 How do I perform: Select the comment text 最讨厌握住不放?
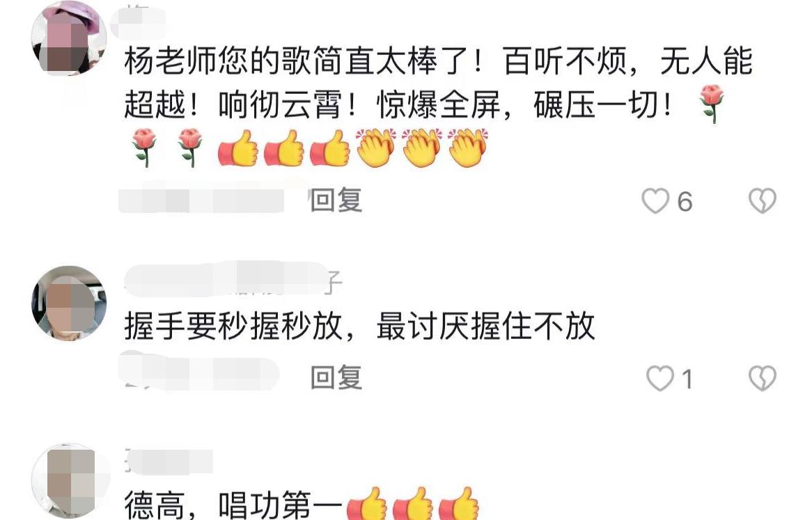pyautogui.click(x=485, y=326)
